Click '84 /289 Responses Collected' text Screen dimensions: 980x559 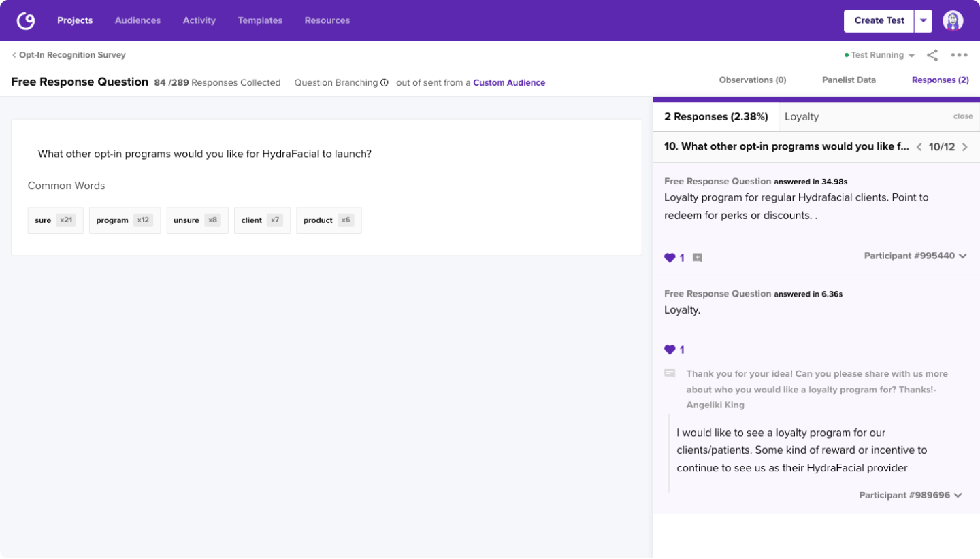(217, 83)
